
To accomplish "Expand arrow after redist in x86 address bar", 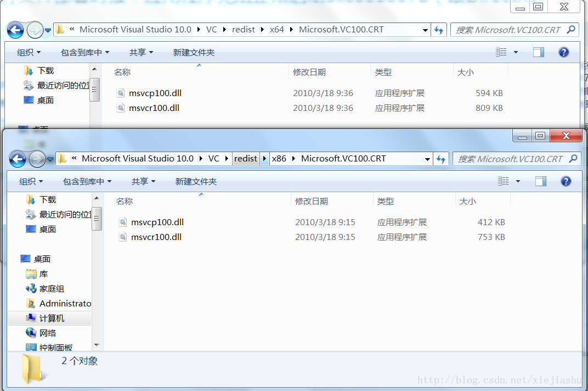I will (x=264, y=159).
